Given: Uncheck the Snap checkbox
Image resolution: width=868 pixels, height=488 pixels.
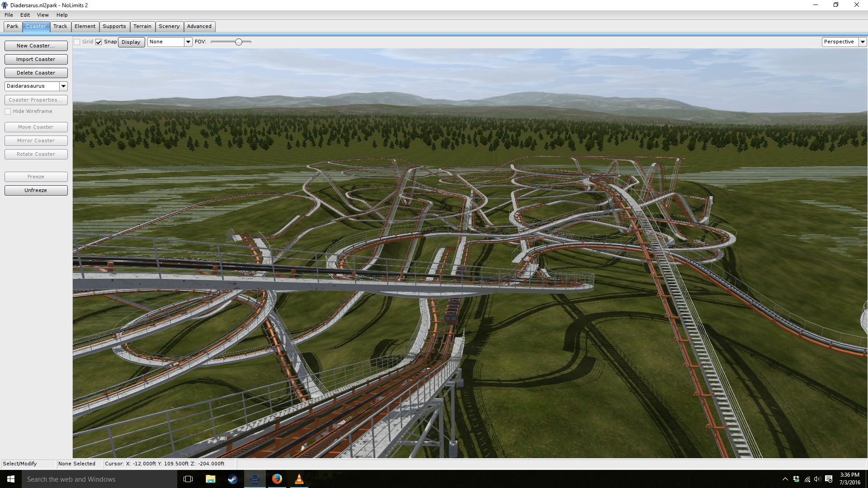Looking at the screenshot, I should coord(99,42).
